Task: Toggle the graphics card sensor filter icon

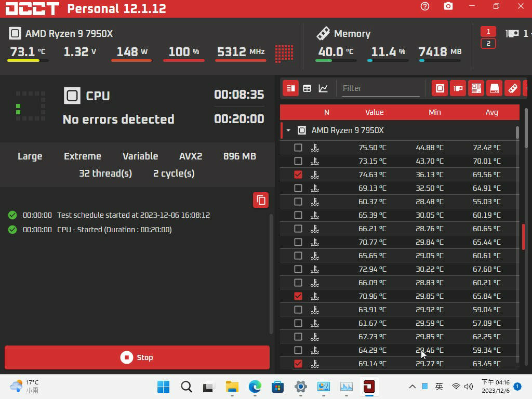Action: [458, 88]
